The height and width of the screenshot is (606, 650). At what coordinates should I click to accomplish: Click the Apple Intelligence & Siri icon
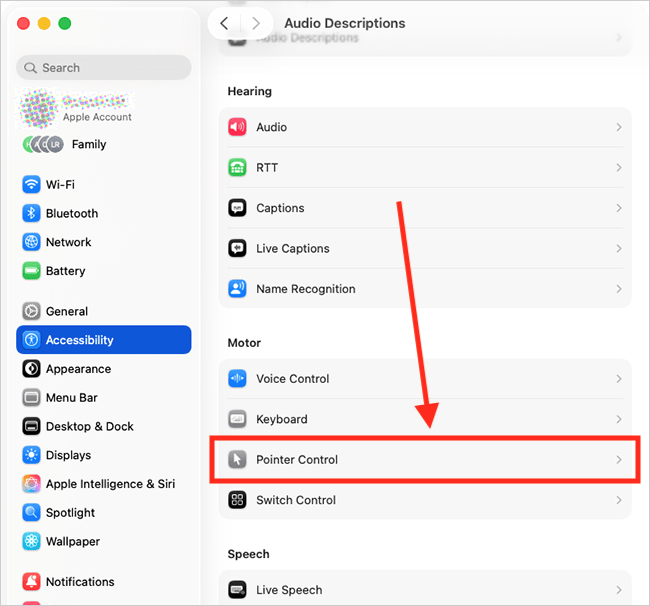click(31, 484)
